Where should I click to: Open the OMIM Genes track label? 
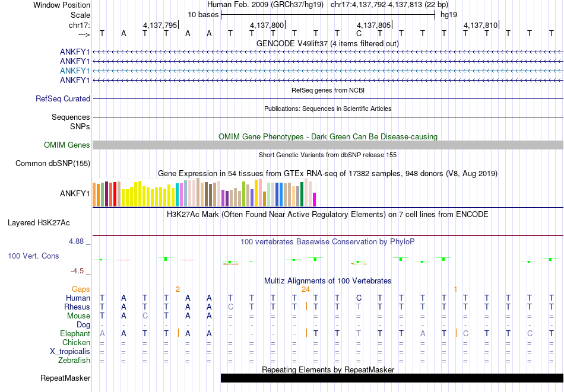point(67,145)
